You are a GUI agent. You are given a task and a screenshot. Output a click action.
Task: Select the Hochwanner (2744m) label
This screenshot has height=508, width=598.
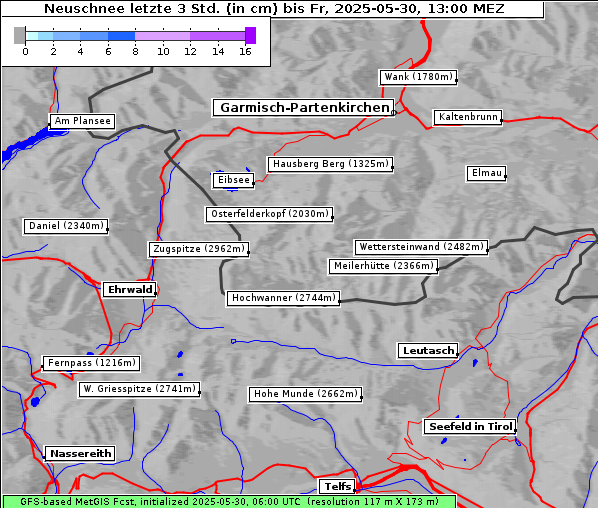click(x=283, y=298)
